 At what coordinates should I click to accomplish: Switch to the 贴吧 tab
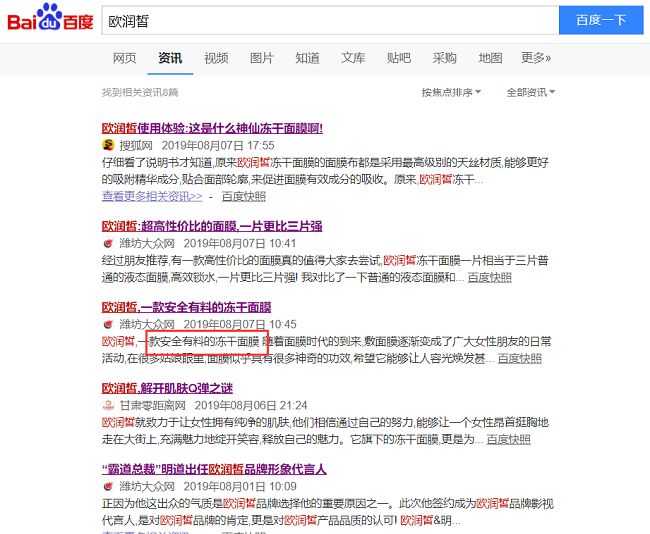click(399, 58)
